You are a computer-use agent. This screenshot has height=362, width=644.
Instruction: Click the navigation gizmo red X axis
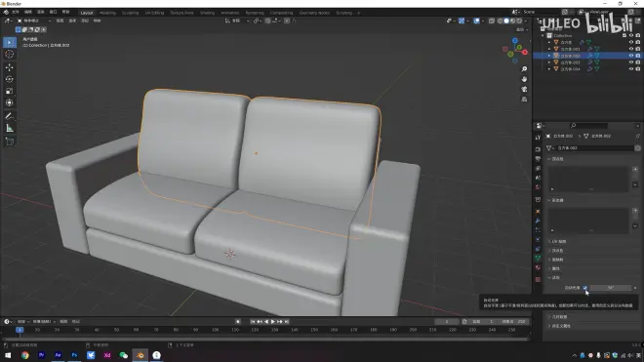pyautogui.click(x=525, y=52)
